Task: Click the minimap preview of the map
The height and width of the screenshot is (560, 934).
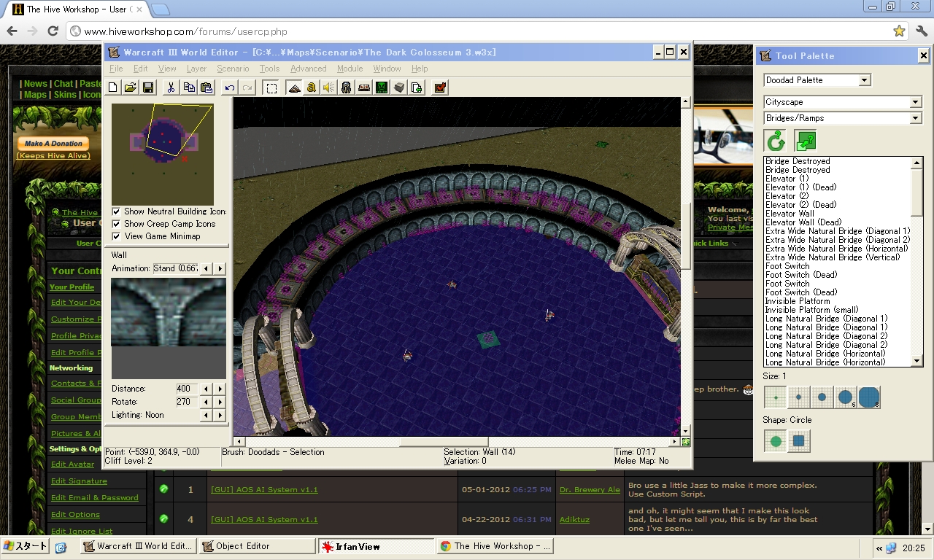Action: point(163,154)
